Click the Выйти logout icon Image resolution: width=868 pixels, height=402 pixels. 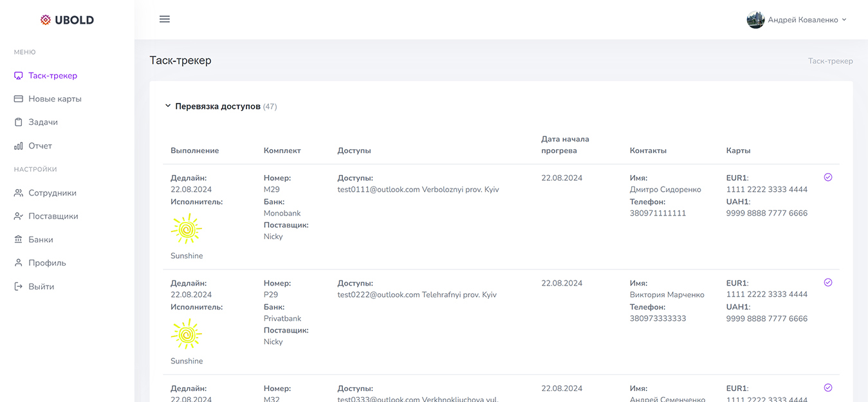[x=19, y=287]
